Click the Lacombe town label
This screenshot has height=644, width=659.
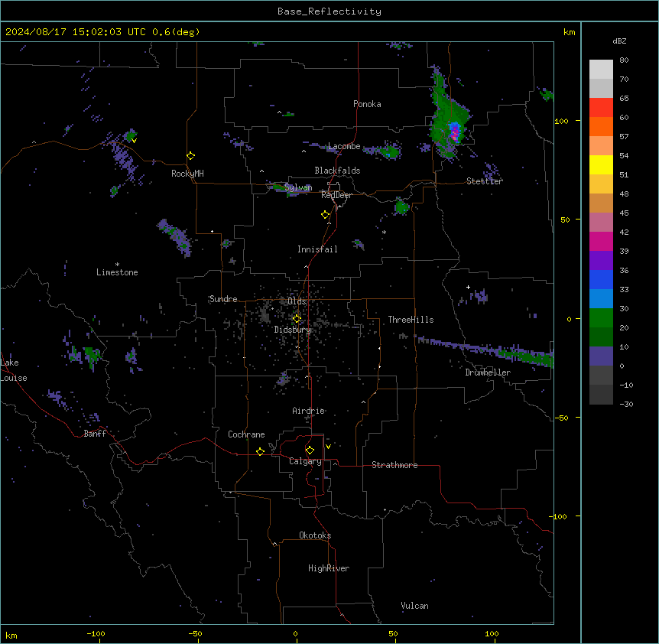(x=344, y=146)
